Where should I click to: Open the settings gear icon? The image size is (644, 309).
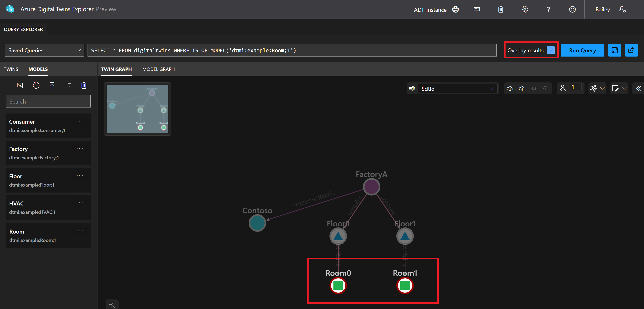point(524,10)
